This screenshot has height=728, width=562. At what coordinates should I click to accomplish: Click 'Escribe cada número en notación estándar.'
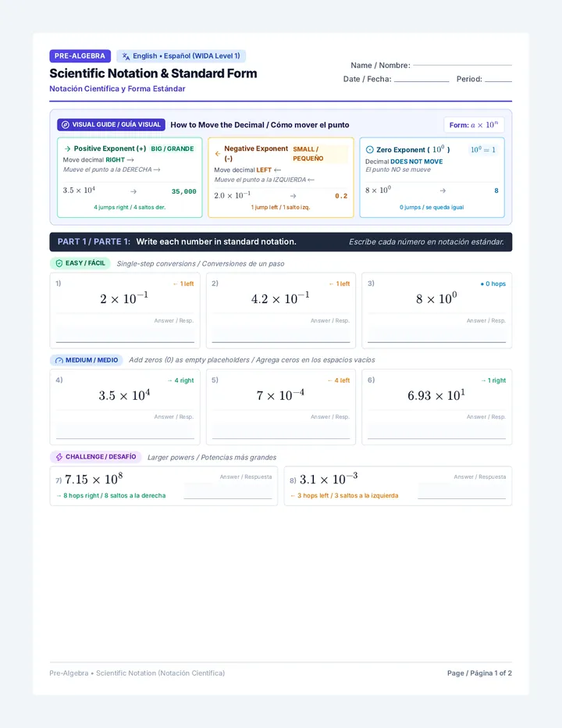[426, 242]
